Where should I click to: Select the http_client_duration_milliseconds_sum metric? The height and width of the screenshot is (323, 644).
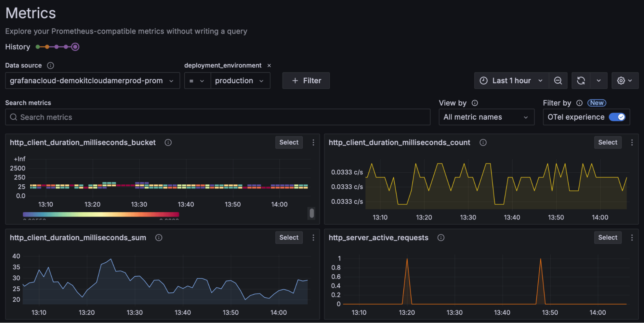click(289, 238)
